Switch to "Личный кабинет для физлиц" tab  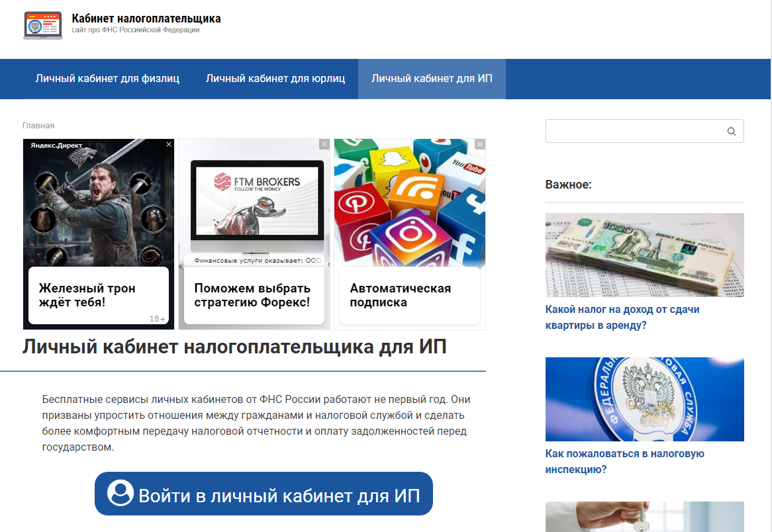(x=107, y=78)
